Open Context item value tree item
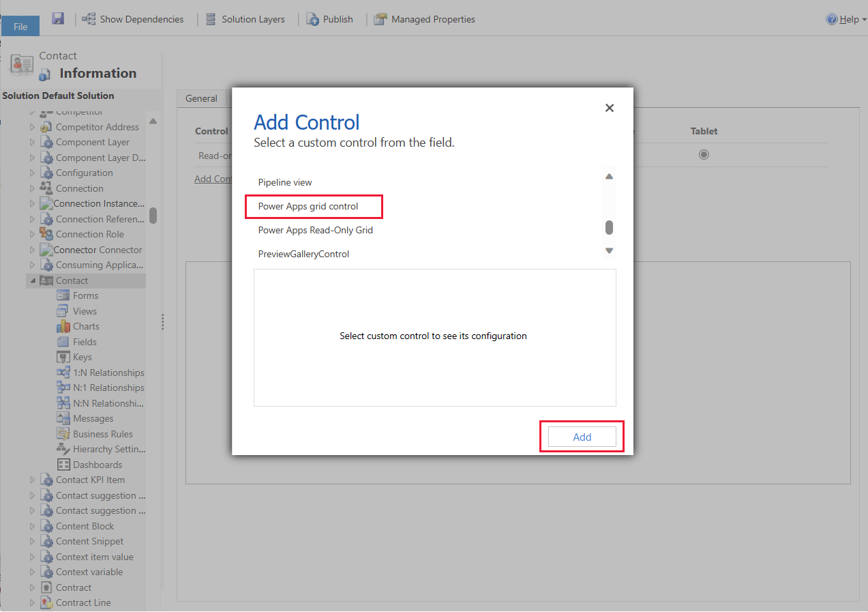The height and width of the screenshot is (612, 868). tap(95, 557)
